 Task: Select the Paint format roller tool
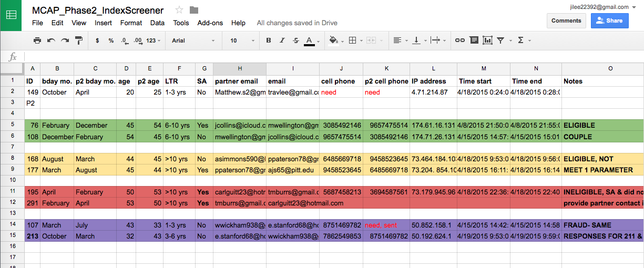79,40
